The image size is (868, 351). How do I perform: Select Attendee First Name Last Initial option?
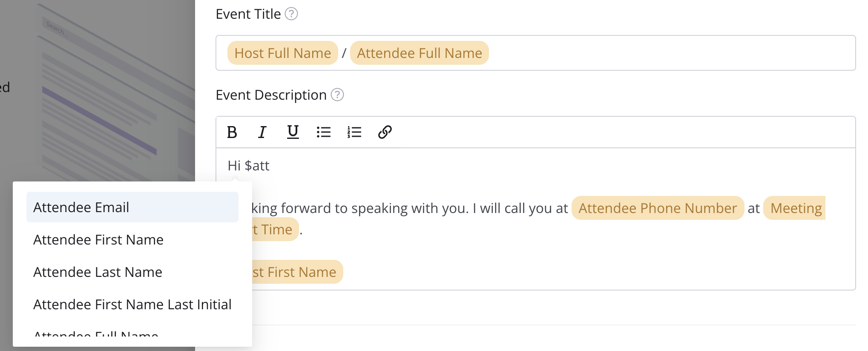[132, 305]
